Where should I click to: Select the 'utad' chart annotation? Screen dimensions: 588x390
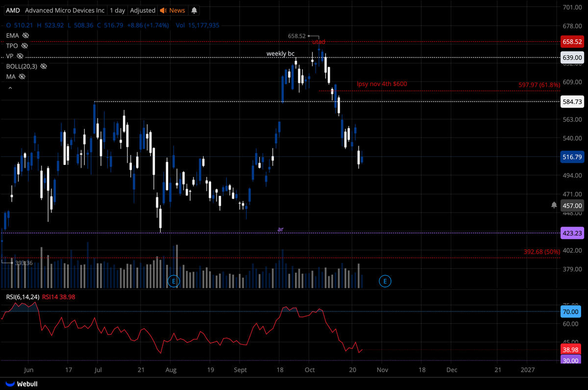pos(319,43)
